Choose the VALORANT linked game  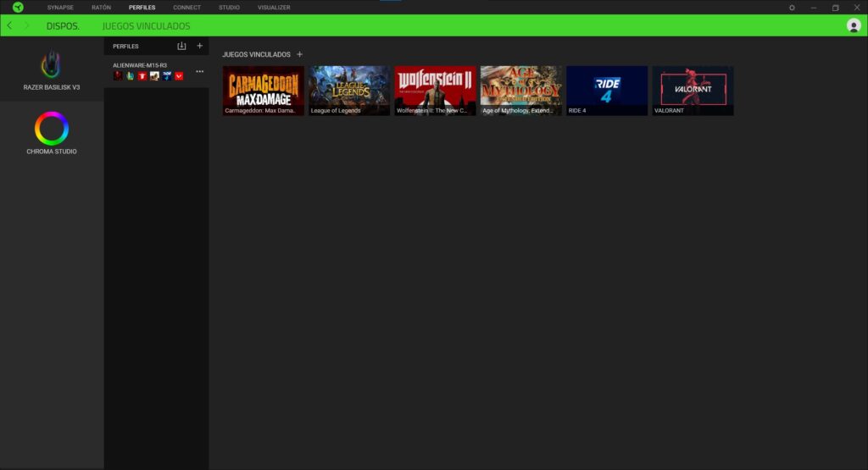click(693, 91)
